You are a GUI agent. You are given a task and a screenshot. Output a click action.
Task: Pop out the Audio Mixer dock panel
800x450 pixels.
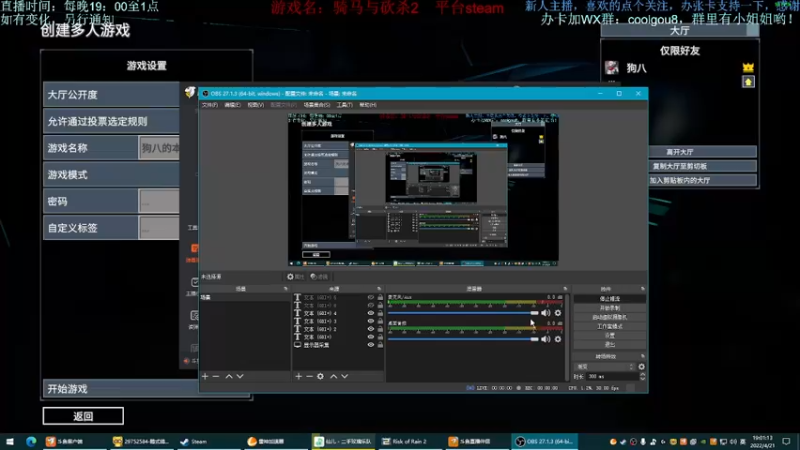565,289
